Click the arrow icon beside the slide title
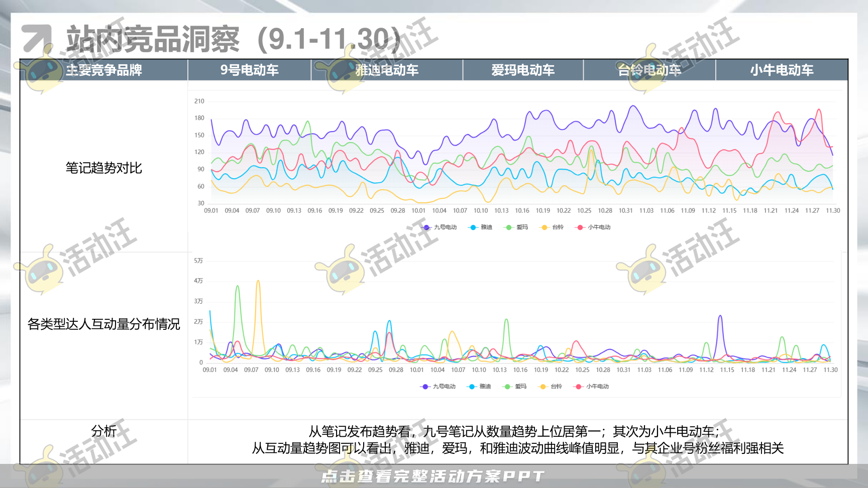The image size is (868, 488). [37, 39]
